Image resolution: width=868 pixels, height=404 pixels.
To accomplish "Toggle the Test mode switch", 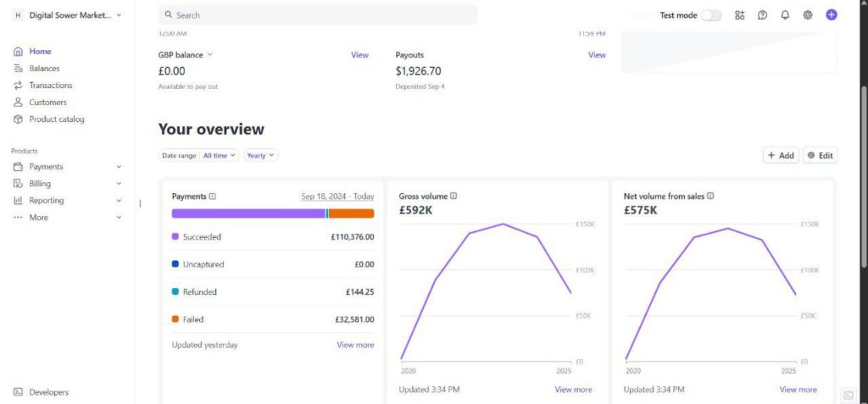I will tap(710, 15).
